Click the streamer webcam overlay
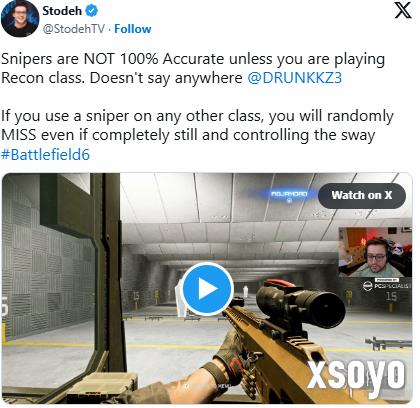Viewport: 420px width, 408px height. (375, 252)
